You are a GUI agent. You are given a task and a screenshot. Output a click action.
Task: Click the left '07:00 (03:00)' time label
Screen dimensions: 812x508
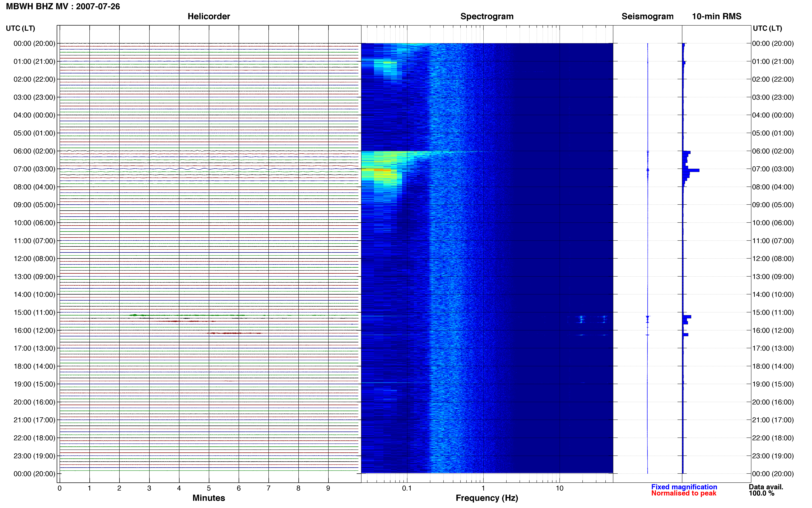34,169
